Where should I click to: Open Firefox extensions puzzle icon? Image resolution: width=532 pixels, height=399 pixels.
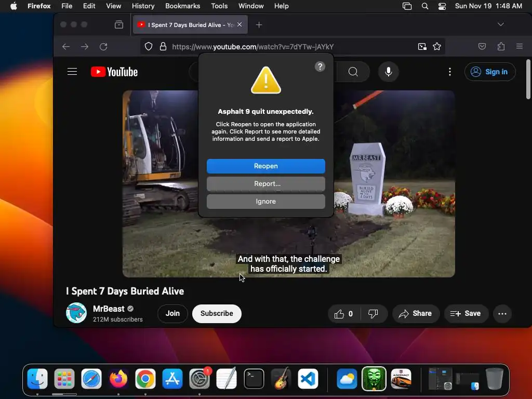tap(501, 46)
